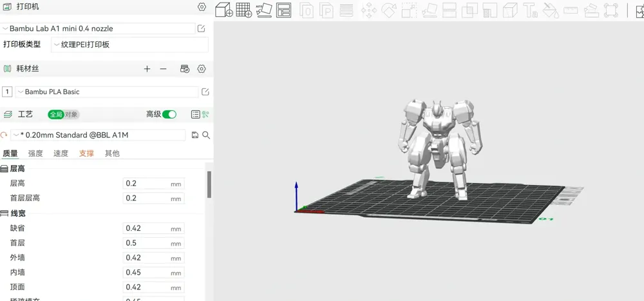Search process settings with magnifier icon
This screenshot has width=644, height=301.
click(x=206, y=135)
